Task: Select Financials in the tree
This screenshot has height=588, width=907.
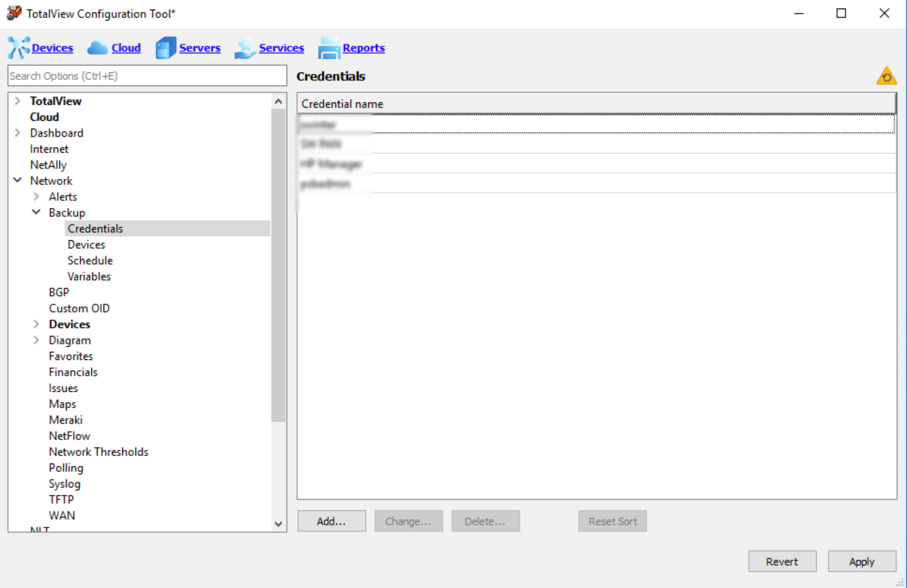Action: click(x=73, y=372)
